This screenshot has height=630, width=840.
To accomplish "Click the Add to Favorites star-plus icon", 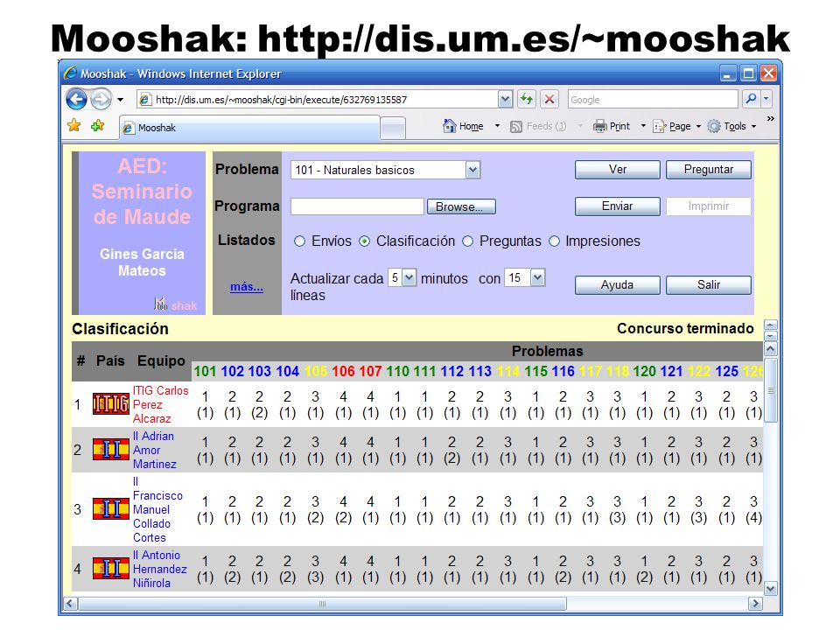I will [x=97, y=126].
